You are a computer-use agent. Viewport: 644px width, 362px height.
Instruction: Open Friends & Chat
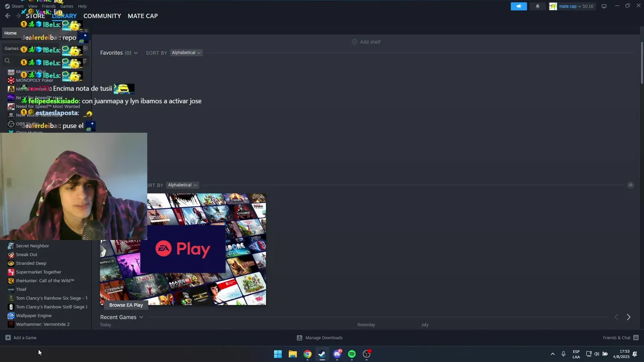[x=616, y=338]
